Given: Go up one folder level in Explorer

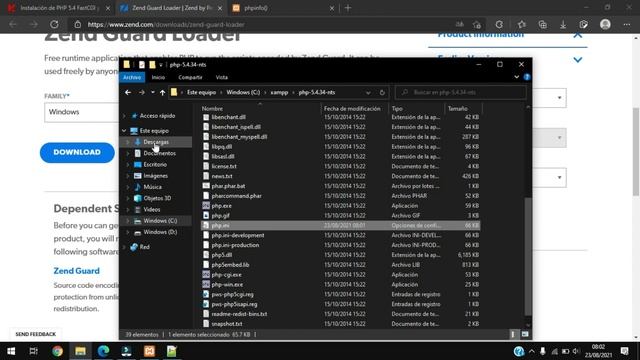Looking at the screenshot, I should 162,93.
